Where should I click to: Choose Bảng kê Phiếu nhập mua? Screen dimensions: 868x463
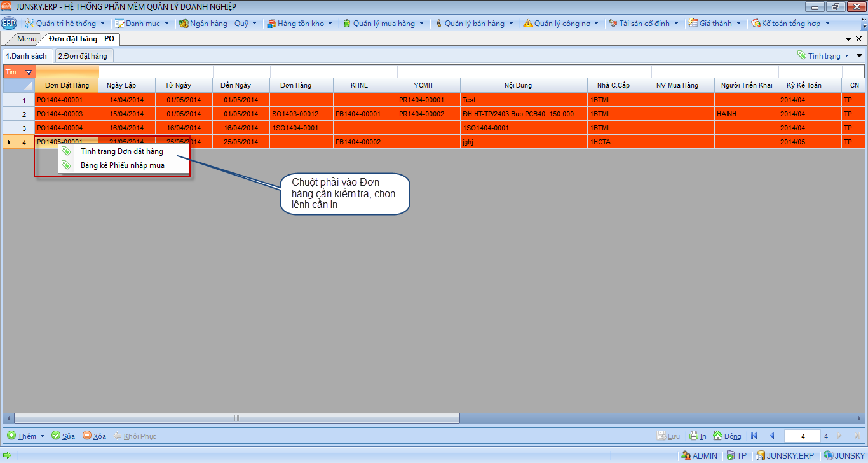pos(122,165)
